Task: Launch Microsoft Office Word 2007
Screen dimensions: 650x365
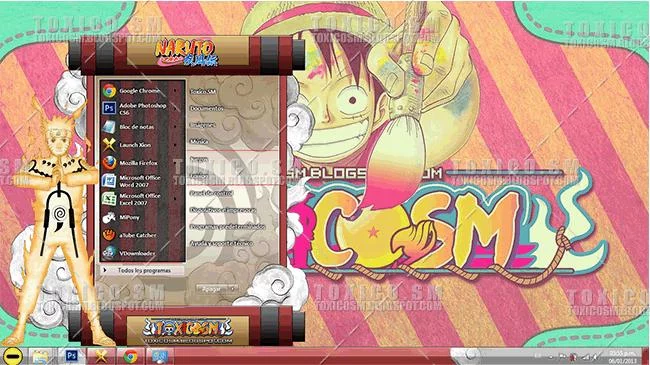Action: (142, 181)
